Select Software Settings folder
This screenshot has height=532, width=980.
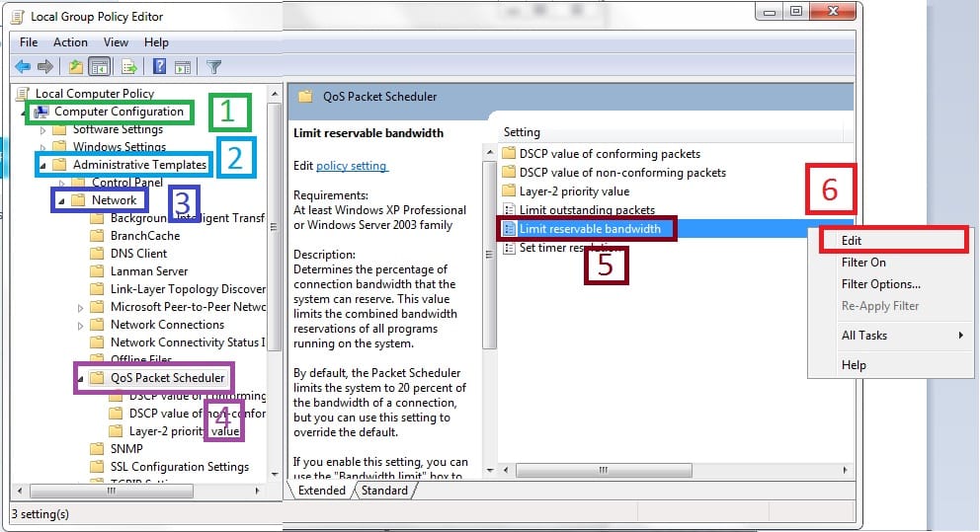118,129
